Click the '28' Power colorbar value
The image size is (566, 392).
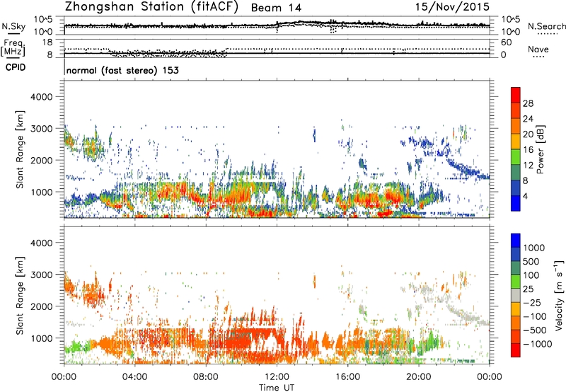tap(528, 103)
